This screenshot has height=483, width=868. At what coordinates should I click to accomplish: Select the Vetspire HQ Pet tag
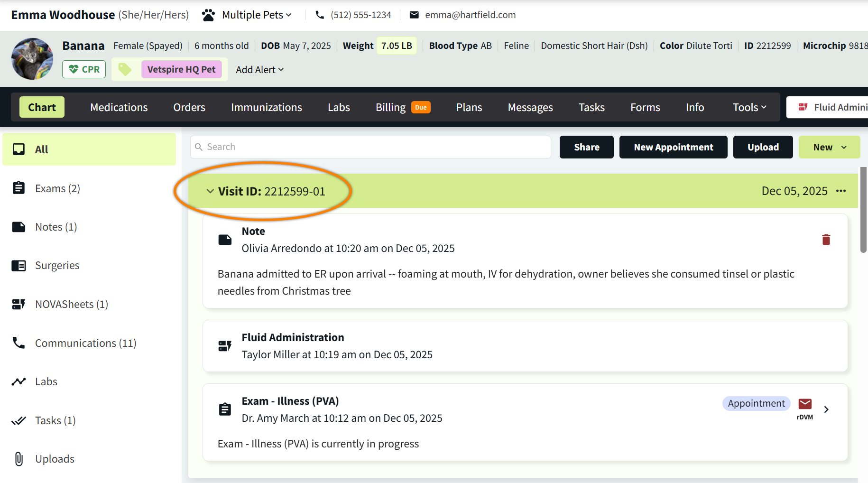click(x=181, y=69)
